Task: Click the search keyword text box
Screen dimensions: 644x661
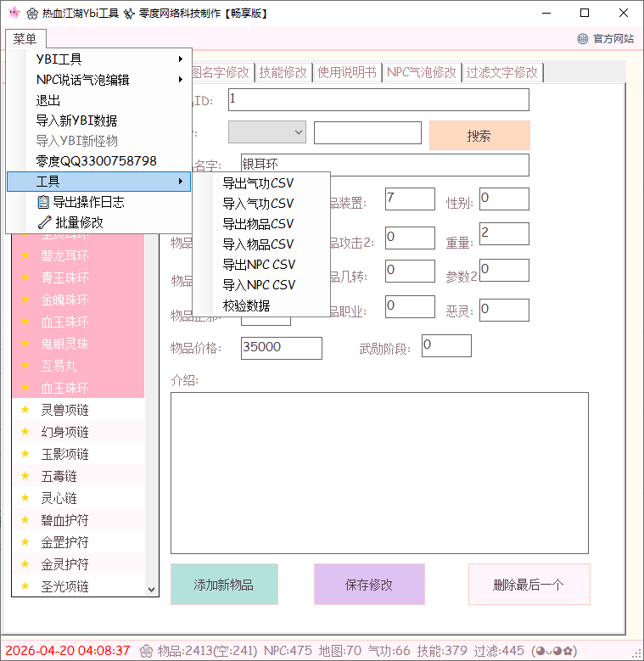Action: click(367, 132)
